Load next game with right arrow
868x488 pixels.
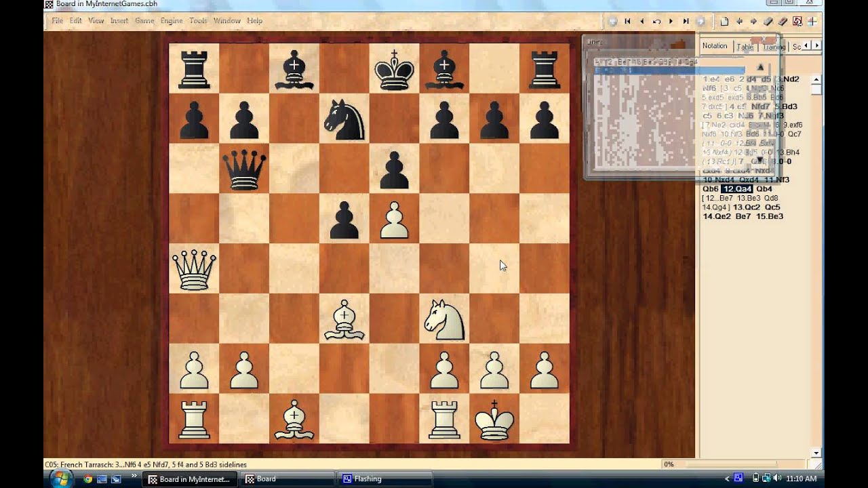point(753,21)
